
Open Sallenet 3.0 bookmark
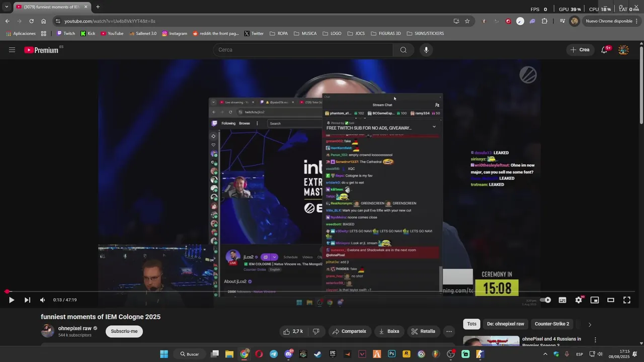click(x=142, y=34)
